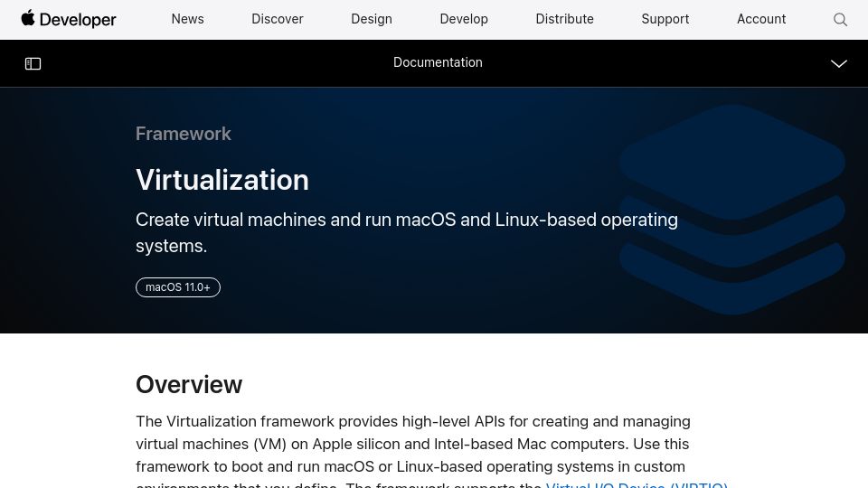Screen dimensions: 868x488
Task: Click the Virtualization page heading
Action: click(x=222, y=180)
